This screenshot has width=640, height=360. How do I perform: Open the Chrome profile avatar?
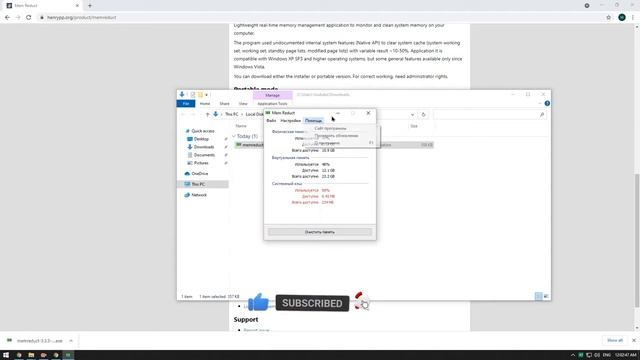pyautogui.click(x=622, y=18)
